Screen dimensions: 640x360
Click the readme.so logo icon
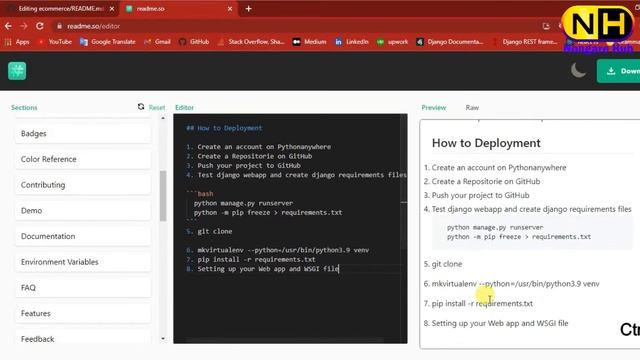coord(17,71)
